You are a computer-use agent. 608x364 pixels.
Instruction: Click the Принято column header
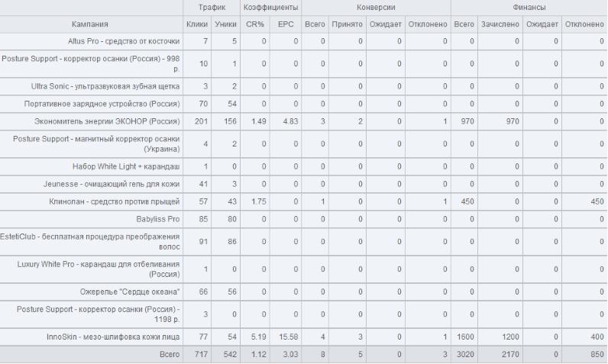pyautogui.click(x=347, y=24)
